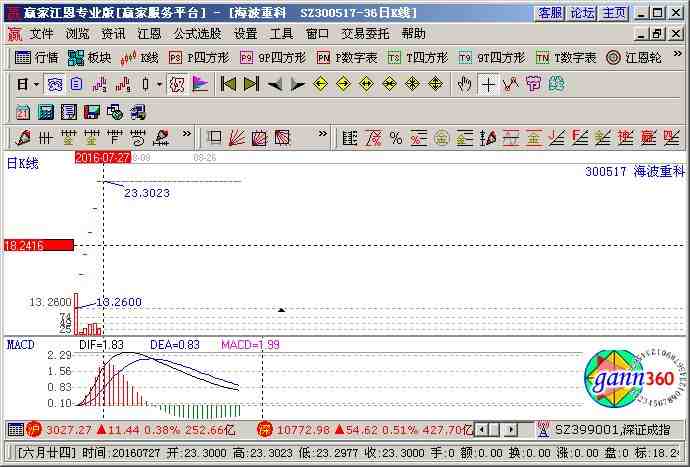Screen dimensions: 690x467
Task: Click the antenna icon beside SZ399001
Action: pos(543,430)
